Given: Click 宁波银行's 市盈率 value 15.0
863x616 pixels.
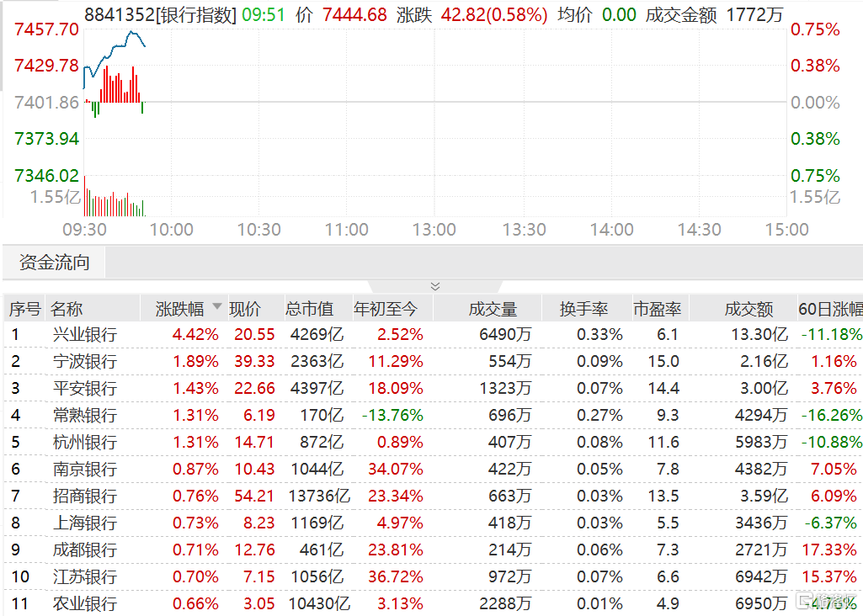Looking at the screenshot, I should coord(663,361).
